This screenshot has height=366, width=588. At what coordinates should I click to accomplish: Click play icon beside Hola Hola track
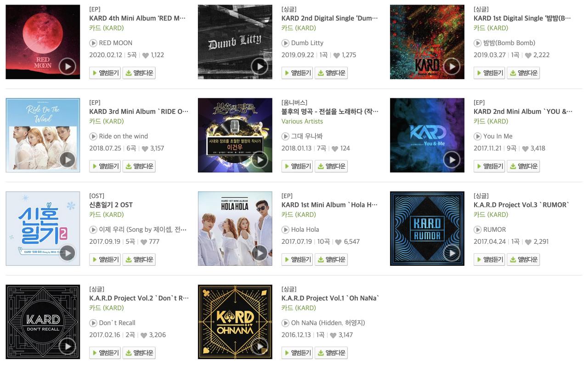tap(285, 229)
